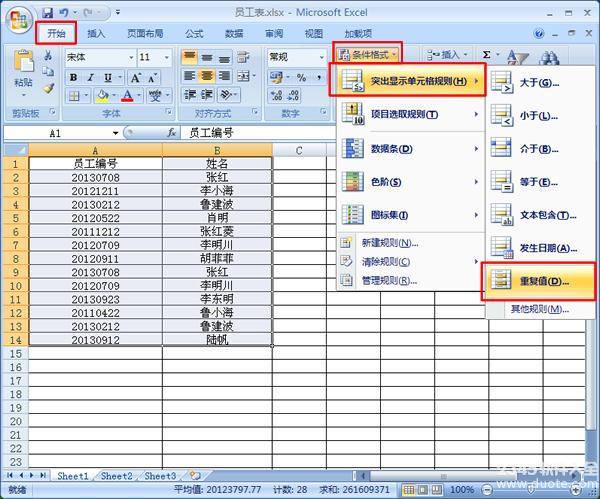This screenshot has width=600, height=499.
Task: Decrease font size with small A
Action: point(153,78)
